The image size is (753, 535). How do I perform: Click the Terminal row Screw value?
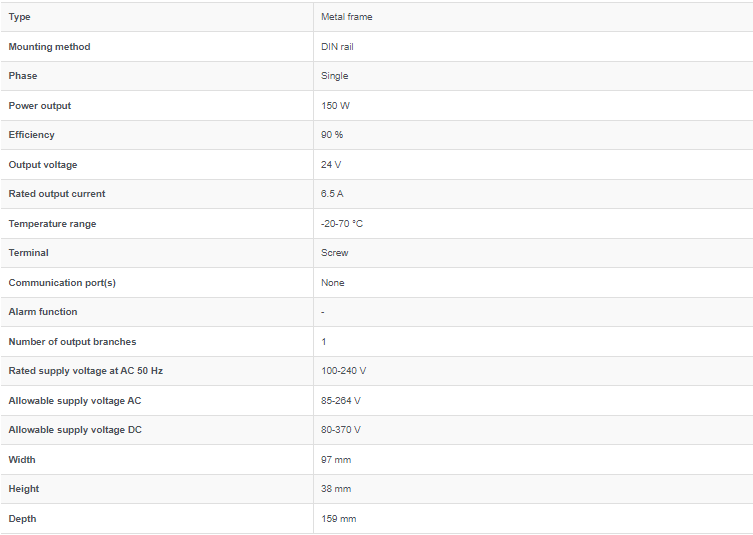click(x=334, y=253)
